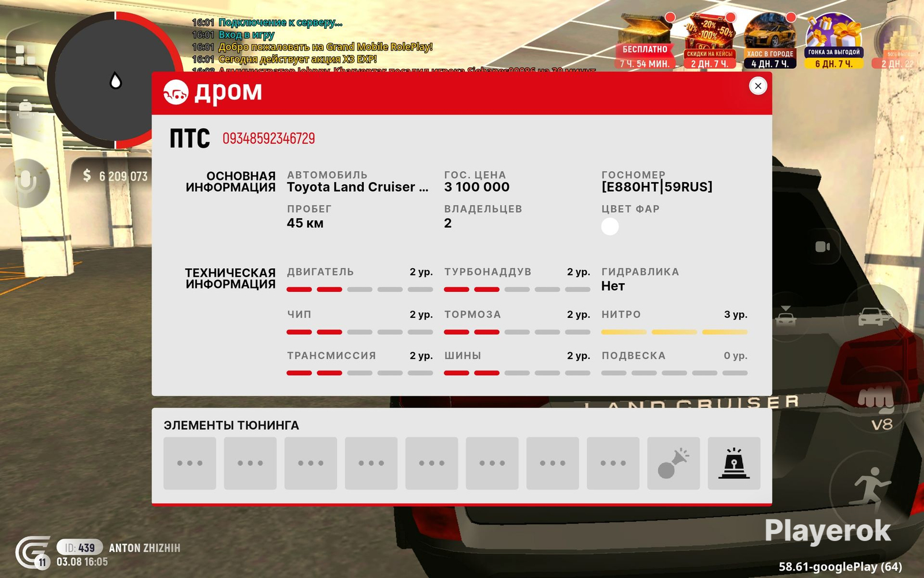Tap the Grand Mobile logo icon
Screen dimensions: 924x578
pyautogui.click(x=33, y=553)
